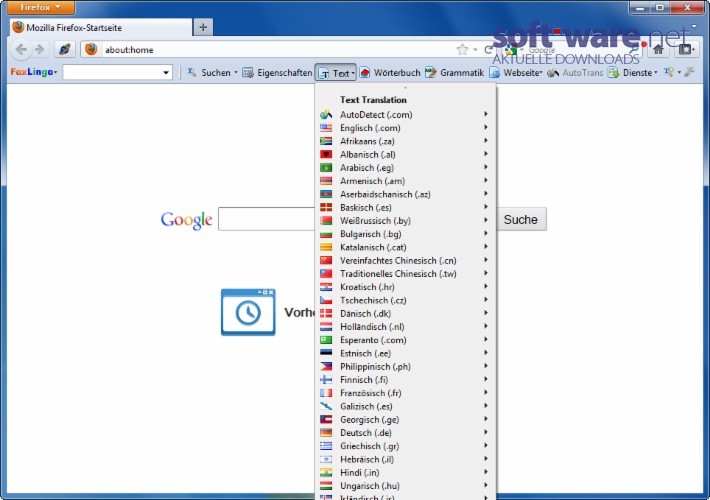Screen dimensions: 710x500
Task: Open the Eigenschaften toolbar item
Action: click(x=277, y=72)
